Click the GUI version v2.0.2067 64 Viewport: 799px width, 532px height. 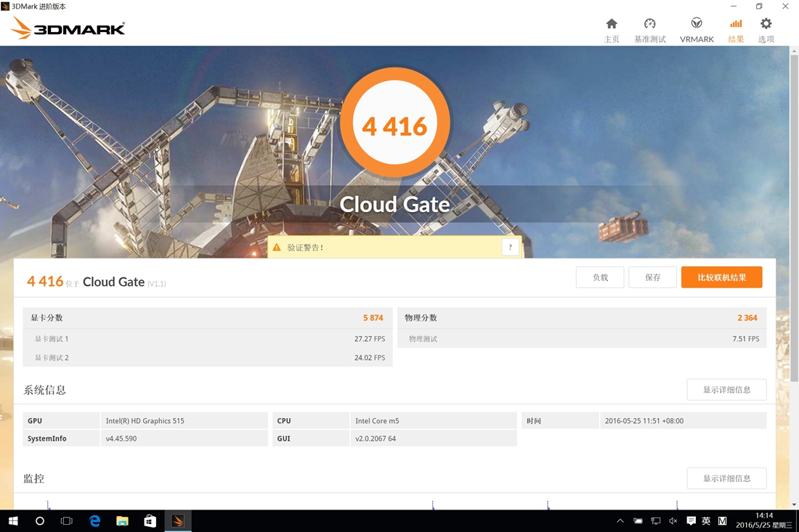[x=376, y=438]
